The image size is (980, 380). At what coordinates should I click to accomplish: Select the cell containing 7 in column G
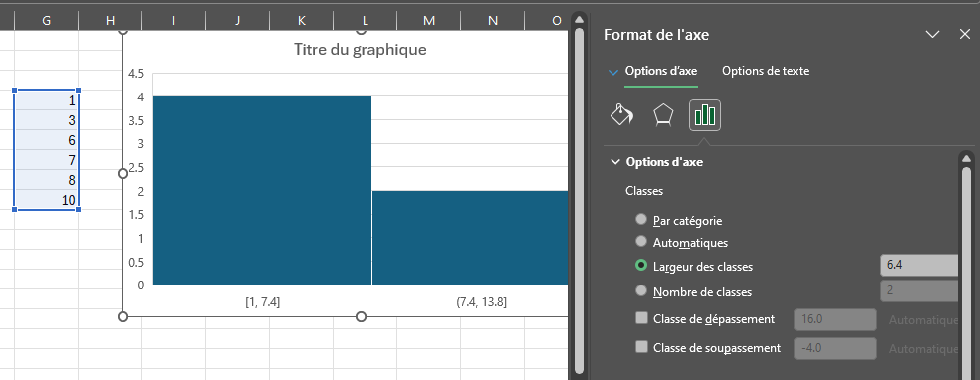coord(46,160)
